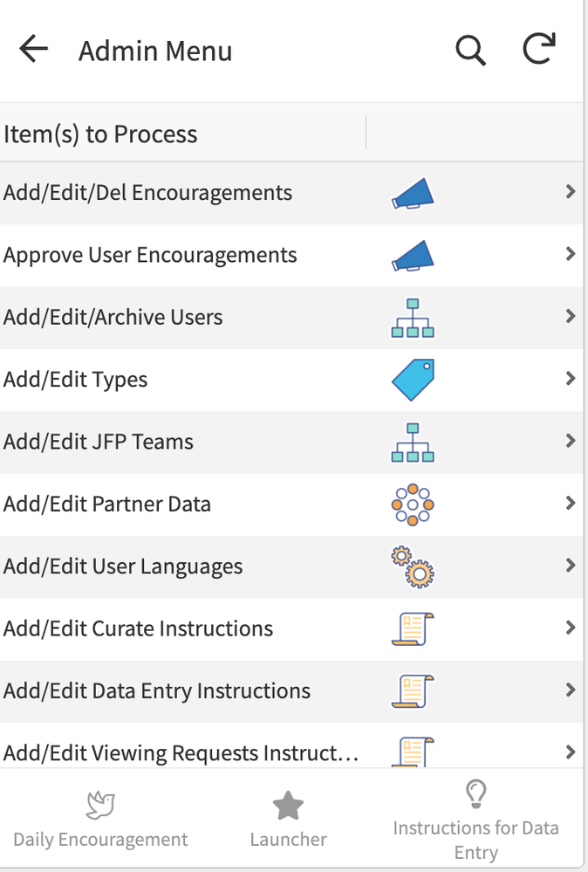This screenshot has width=588, height=872.
Task: Open Instructions for Data Entry tab
Action: (475, 820)
